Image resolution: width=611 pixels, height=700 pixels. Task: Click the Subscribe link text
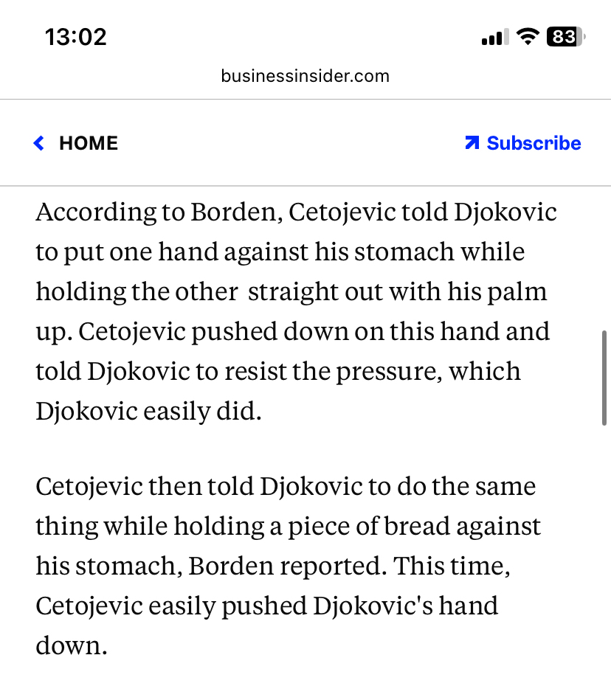pyautogui.click(x=534, y=143)
